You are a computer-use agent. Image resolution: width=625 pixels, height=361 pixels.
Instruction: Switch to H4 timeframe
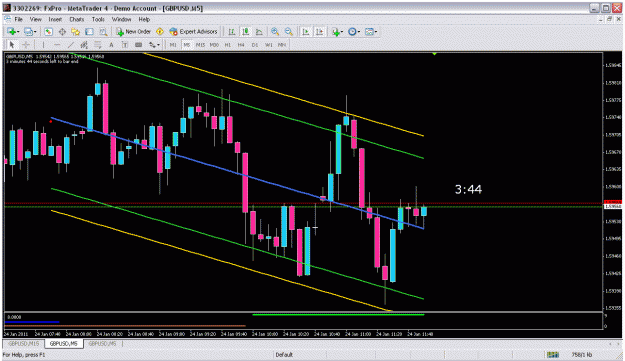(241, 45)
